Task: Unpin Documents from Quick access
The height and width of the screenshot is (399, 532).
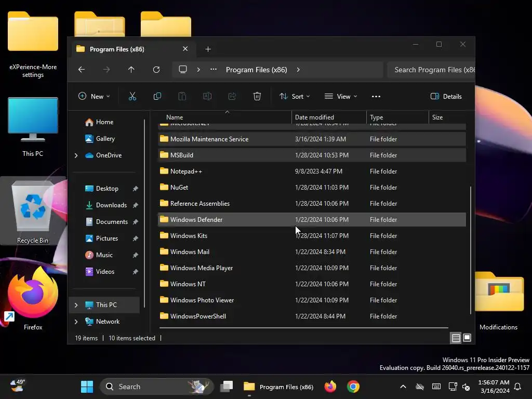Action: (136, 222)
